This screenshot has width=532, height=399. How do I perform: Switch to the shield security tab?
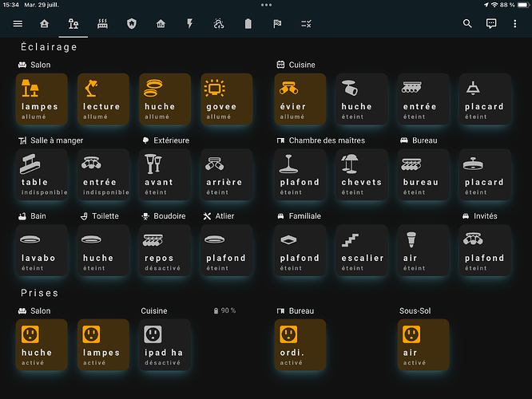(131, 24)
